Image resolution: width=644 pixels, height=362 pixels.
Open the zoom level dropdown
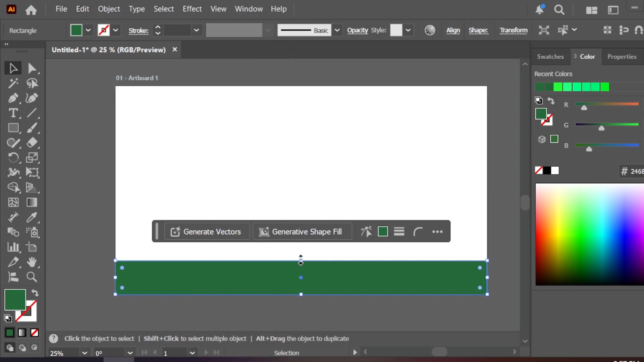point(85,353)
